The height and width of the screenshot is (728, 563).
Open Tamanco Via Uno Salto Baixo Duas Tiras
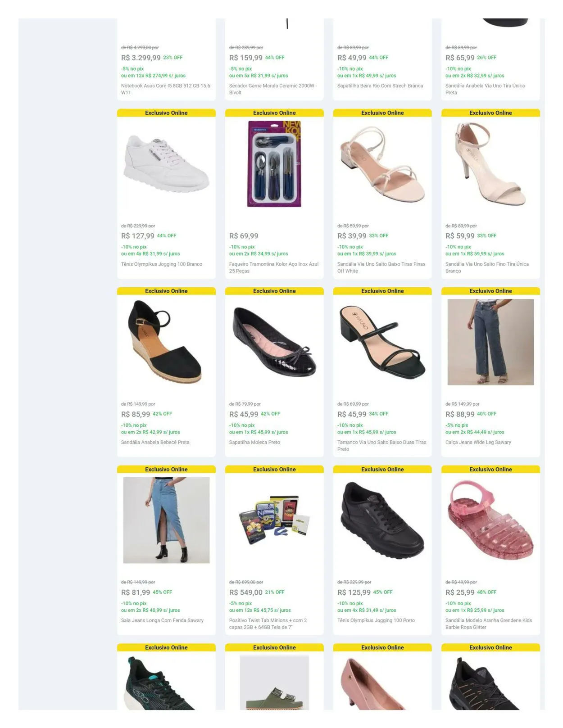pyautogui.click(x=382, y=446)
